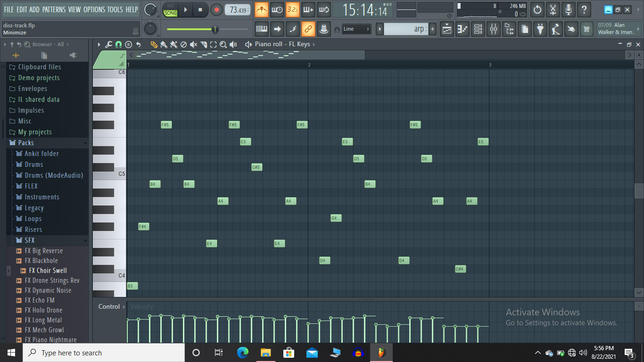644x362 pixels.
Task: Click the red record button
Action: pos(216,9)
